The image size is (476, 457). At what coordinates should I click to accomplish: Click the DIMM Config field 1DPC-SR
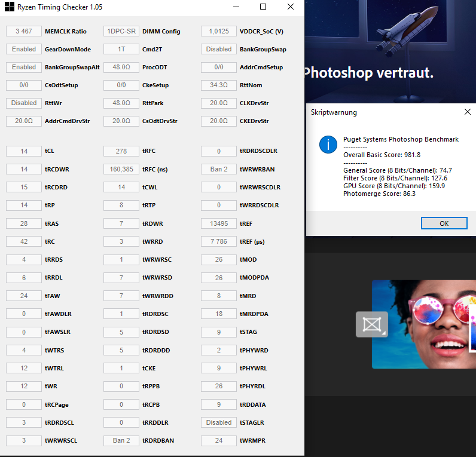121,31
